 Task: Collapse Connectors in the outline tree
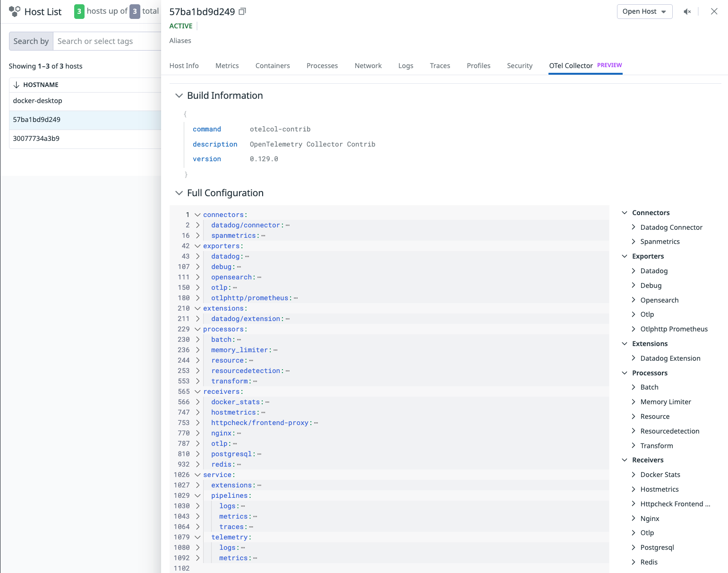pos(625,213)
